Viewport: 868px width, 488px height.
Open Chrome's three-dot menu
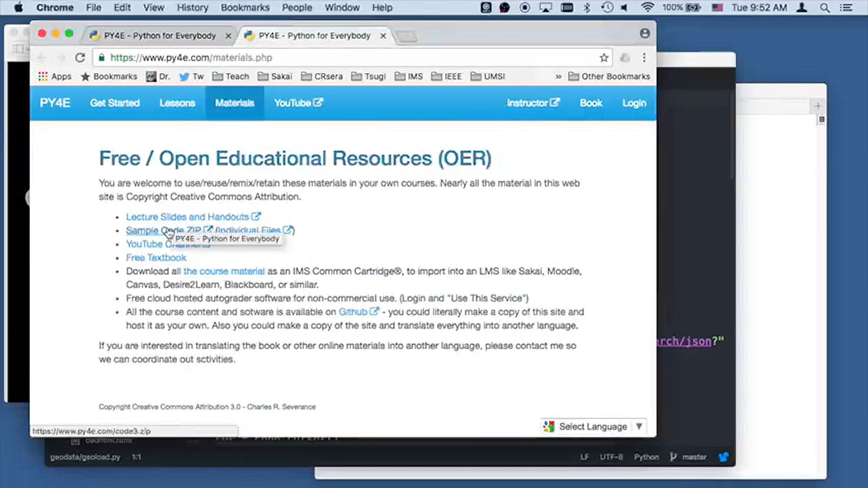click(x=644, y=58)
